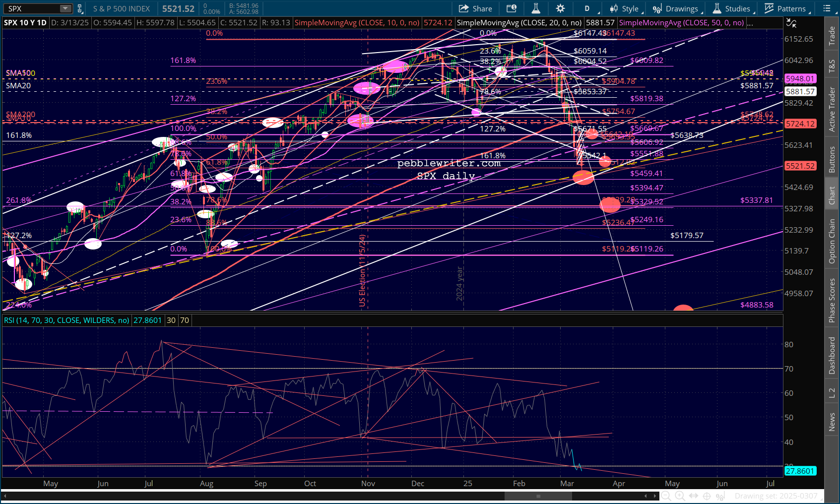The image size is (840, 504).
Task: Click the news alert icon beside Share
Action: coord(511,8)
